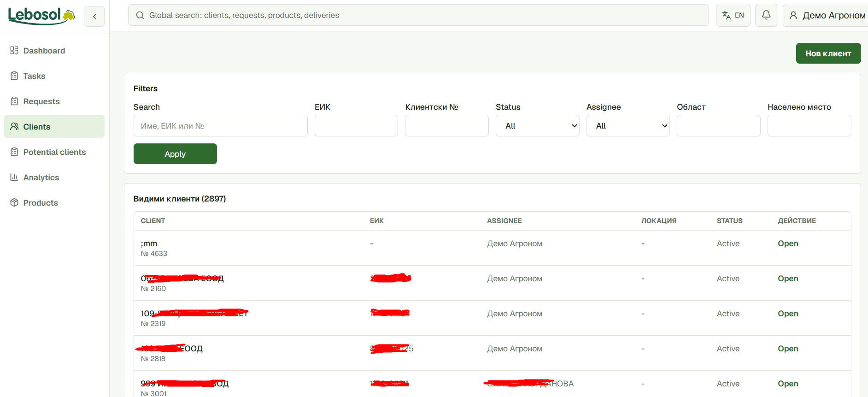Click the ЕИК column header
The image size is (868, 397).
[x=377, y=221]
